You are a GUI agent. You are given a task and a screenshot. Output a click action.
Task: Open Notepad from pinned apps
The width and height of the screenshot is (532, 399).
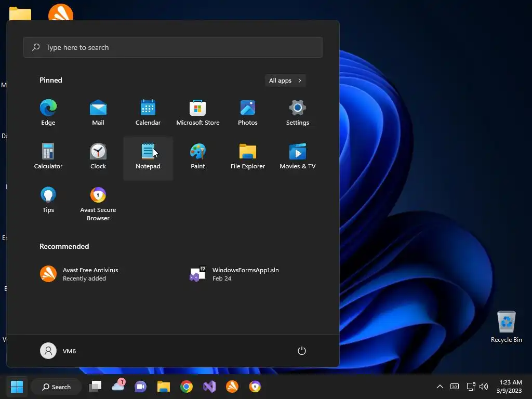pos(148,158)
